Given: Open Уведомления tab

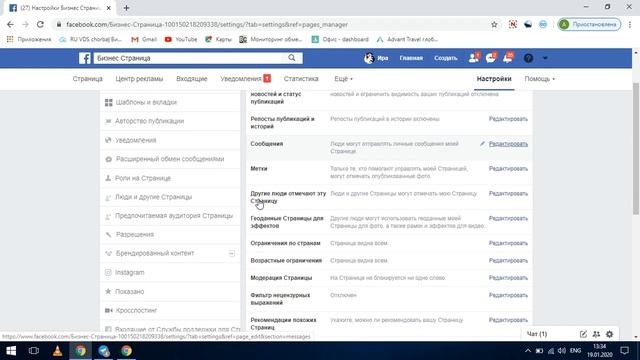Looking at the screenshot, I should 245,79.
